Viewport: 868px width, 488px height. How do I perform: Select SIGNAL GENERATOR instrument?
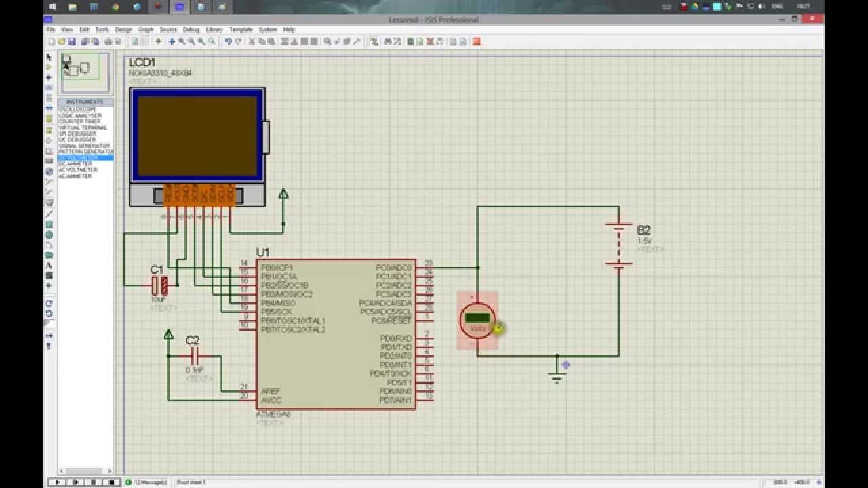pyautogui.click(x=85, y=146)
